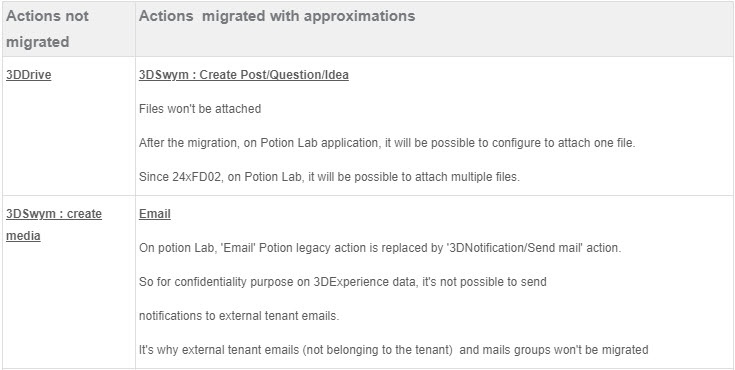Select the confidentiality purpose on 3DExperience sentence
The image size is (735, 370).
point(343,282)
